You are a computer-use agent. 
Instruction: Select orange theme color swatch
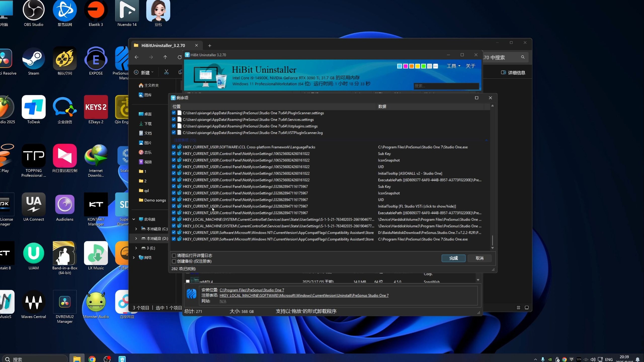(x=412, y=66)
